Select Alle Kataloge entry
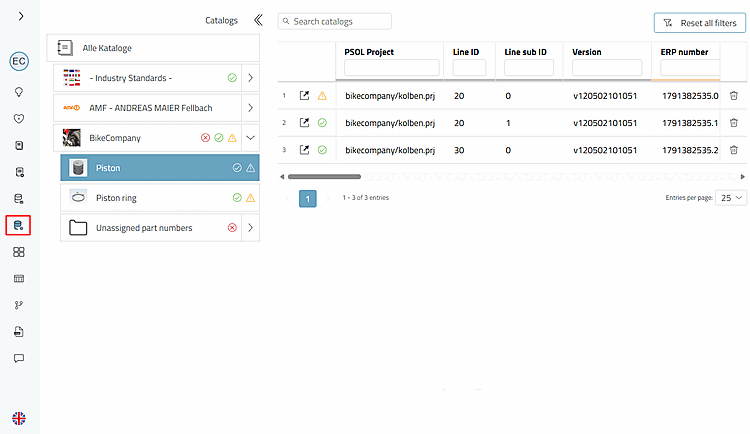This screenshot has height=434, width=750. click(x=153, y=48)
